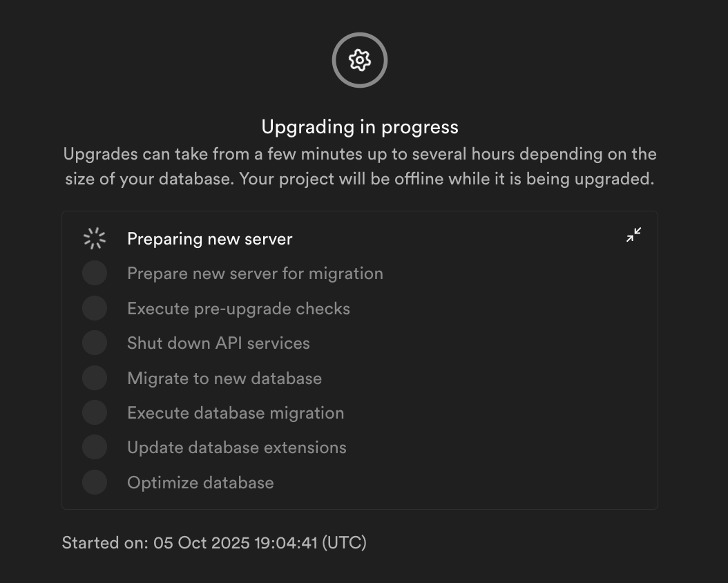Click the status circle beside Shut down API services

tap(95, 343)
